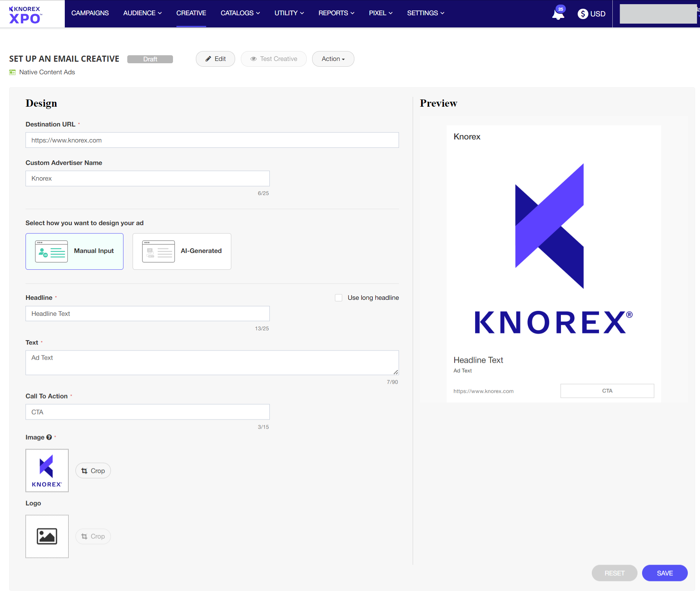Click the Knorex XPO logo
700x597 pixels.
[25, 14]
